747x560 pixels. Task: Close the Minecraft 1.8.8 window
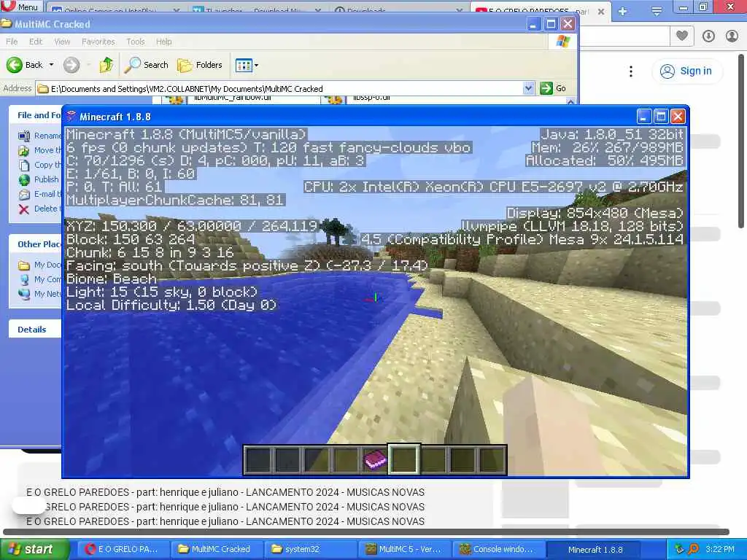click(678, 116)
